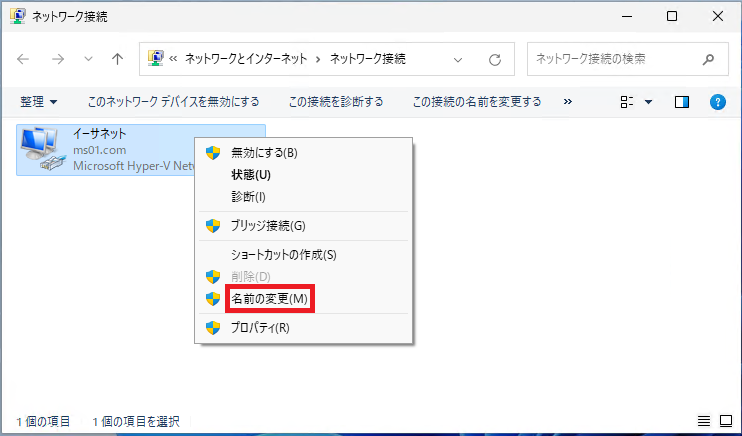Choose 無効にする(B) from context menu
The width and height of the screenshot is (742, 436).
click(303, 153)
